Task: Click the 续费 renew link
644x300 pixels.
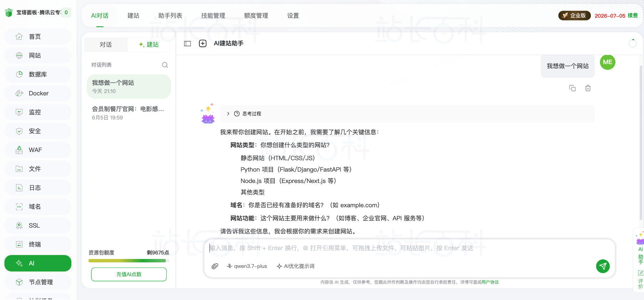Action: point(633,16)
